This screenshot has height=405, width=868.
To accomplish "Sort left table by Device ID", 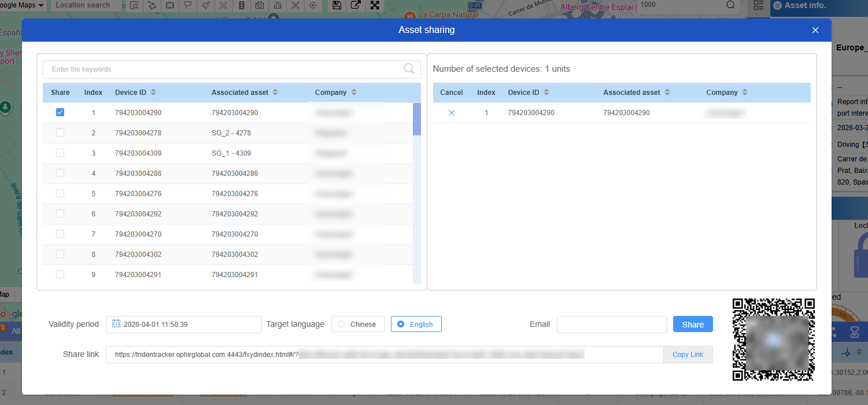I will point(153,93).
